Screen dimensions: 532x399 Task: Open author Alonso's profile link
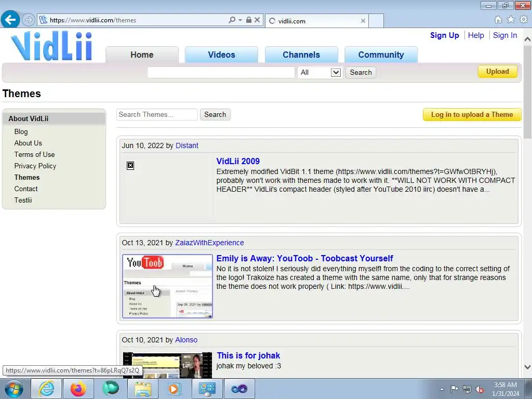pyautogui.click(x=186, y=340)
